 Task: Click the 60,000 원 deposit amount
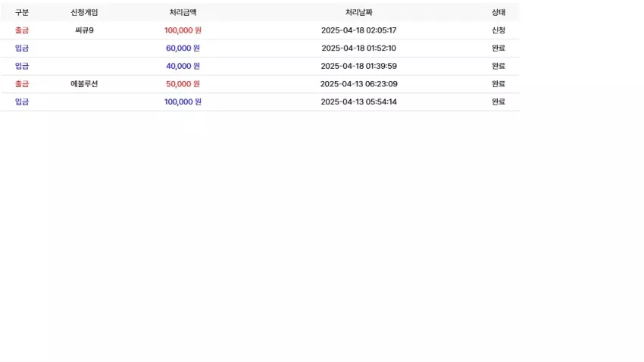tap(183, 48)
